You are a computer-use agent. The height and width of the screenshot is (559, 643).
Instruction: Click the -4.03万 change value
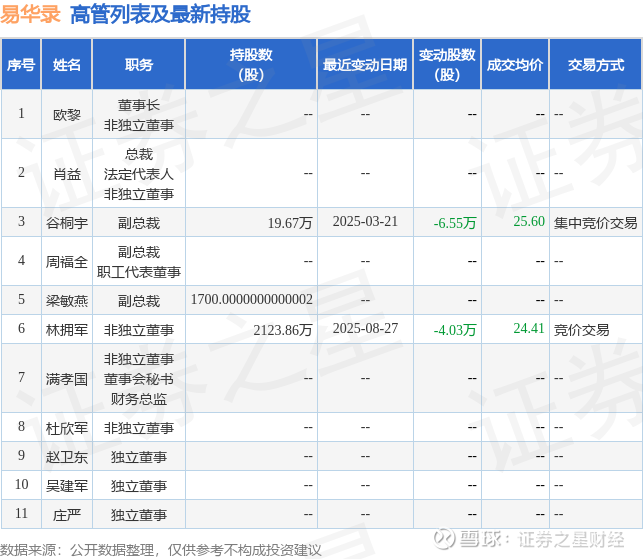(455, 330)
